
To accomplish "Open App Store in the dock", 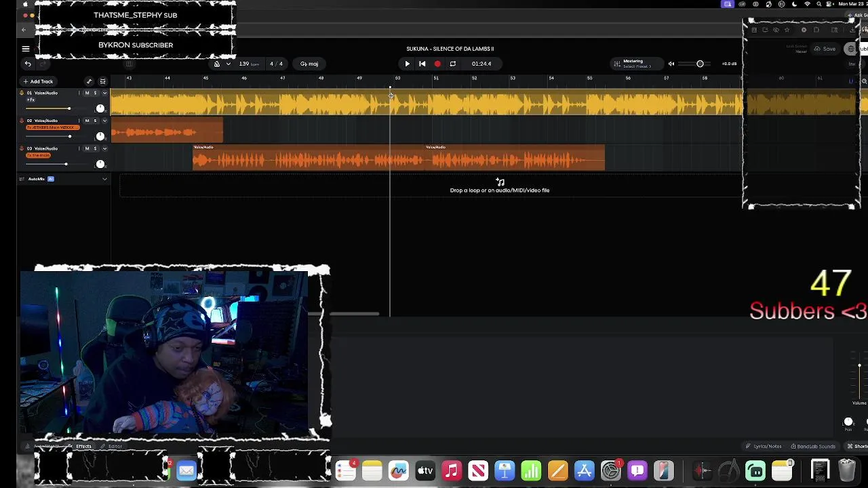I will [584, 470].
